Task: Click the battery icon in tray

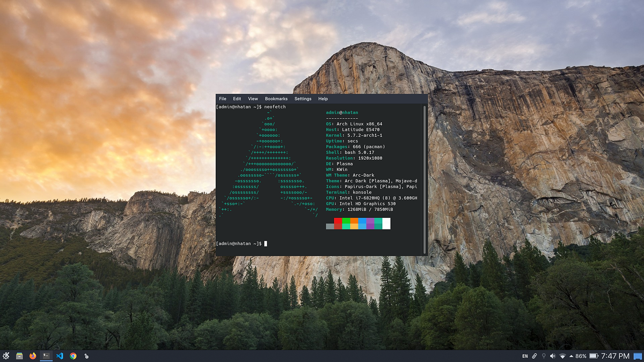Action: point(594,356)
